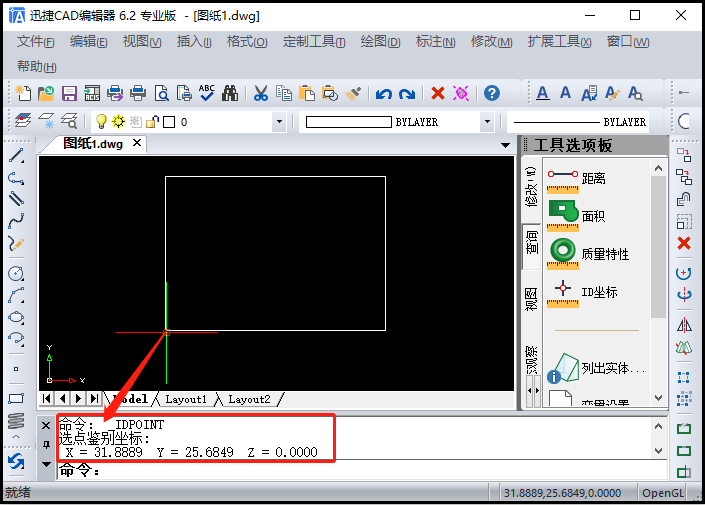Select the Line draw tool in the left toolbar
705x505 pixels.
pos(16,156)
